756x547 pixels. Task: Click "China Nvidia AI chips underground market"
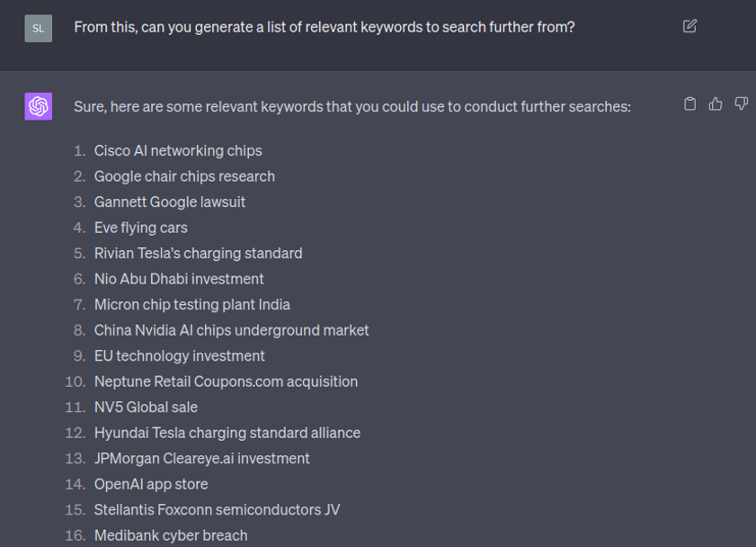tap(231, 330)
